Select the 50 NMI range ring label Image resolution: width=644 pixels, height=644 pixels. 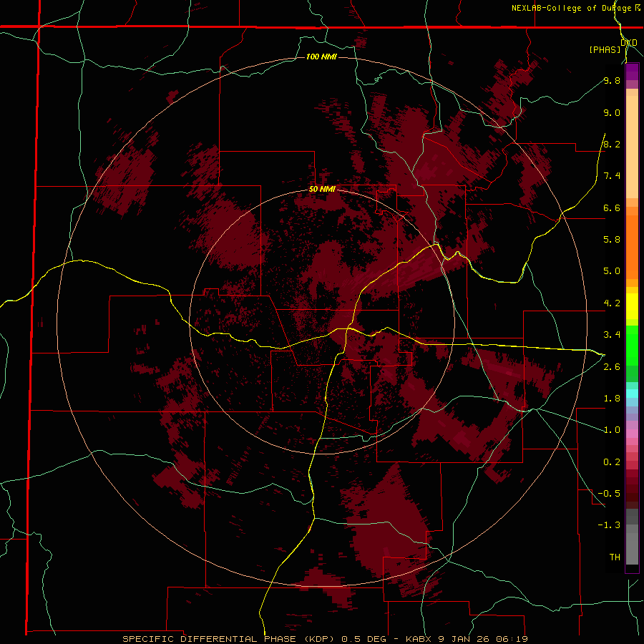pyautogui.click(x=322, y=190)
